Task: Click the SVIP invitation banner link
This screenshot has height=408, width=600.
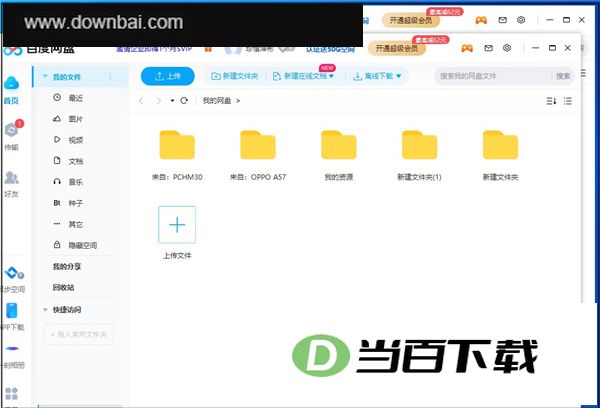Action: tap(154, 49)
